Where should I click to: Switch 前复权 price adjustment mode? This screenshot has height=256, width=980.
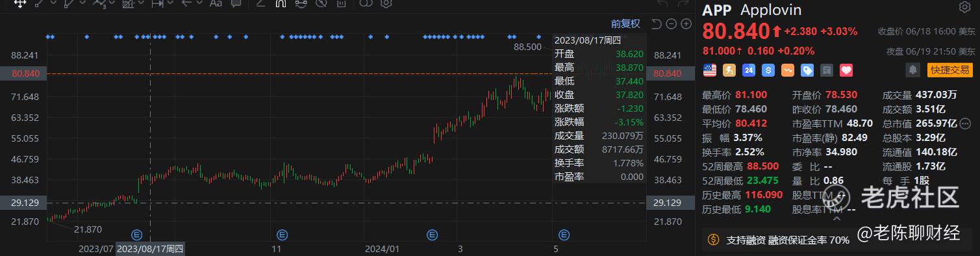[x=625, y=24]
